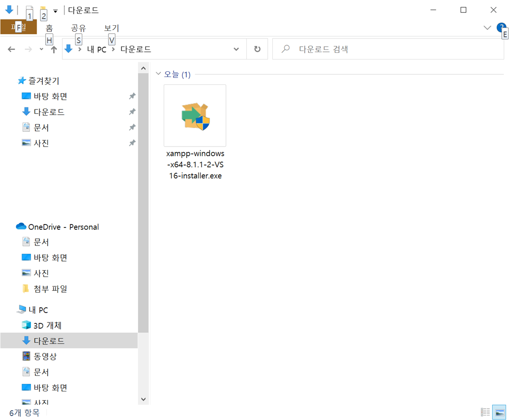Screen dimensions: 509x420
Task: Click the folder icon in the address bar
Action: point(68,49)
